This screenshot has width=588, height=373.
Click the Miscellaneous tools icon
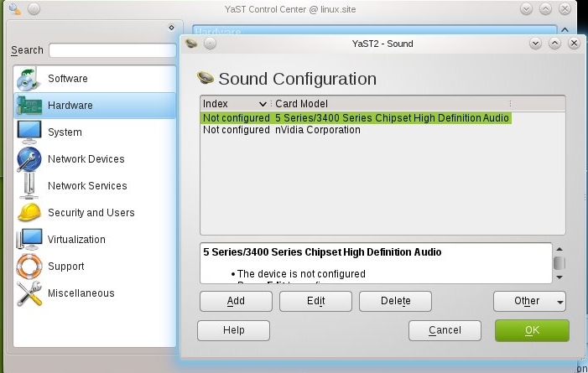click(29, 293)
